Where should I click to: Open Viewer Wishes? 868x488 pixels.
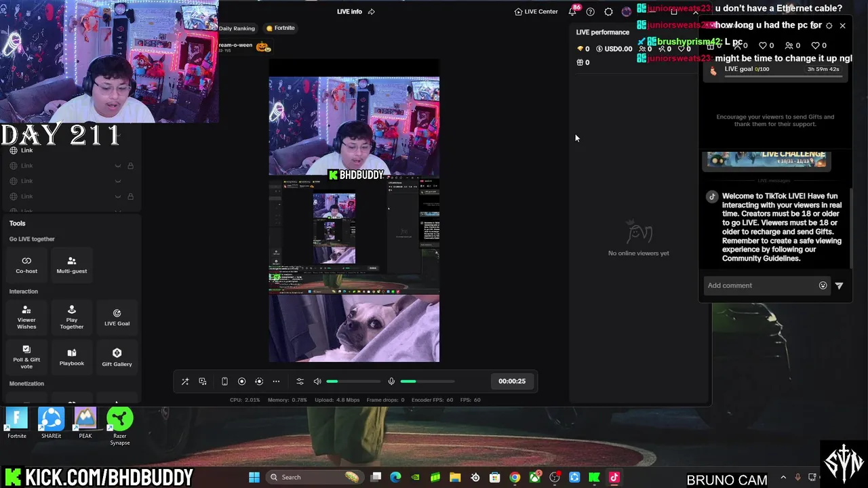click(x=26, y=318)
